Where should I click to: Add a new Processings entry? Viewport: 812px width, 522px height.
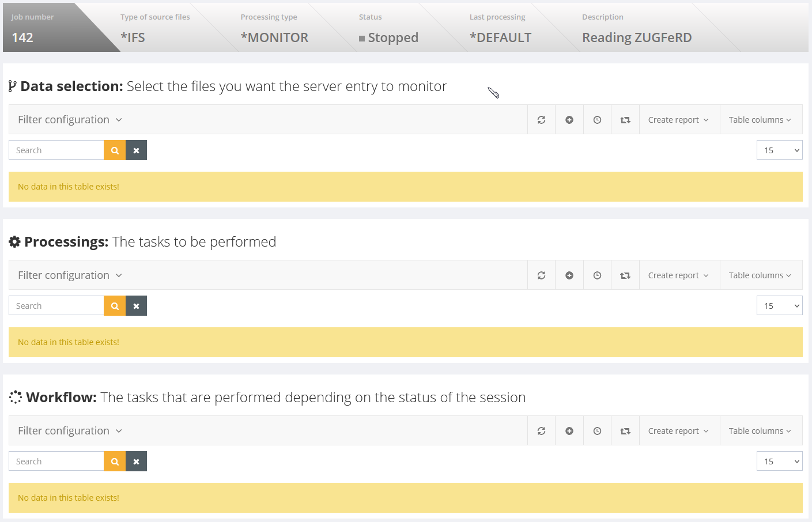pos(569,275)
